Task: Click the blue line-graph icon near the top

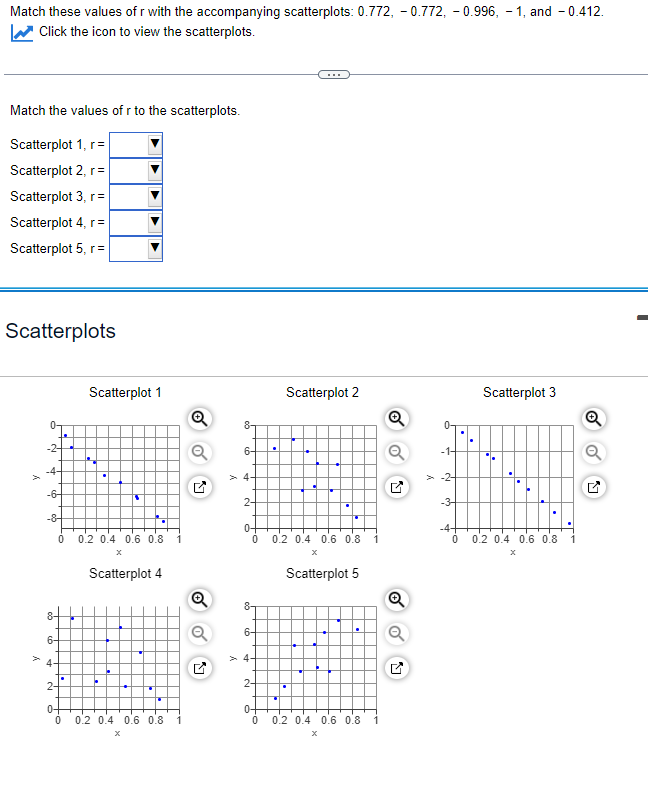Action: [21, 32]
